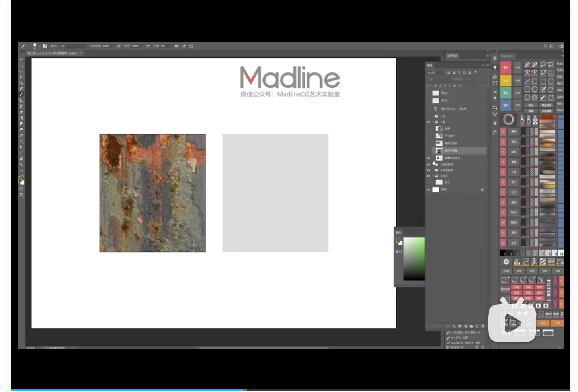Click the Quick Mask mode icon

tap(21, 189)
